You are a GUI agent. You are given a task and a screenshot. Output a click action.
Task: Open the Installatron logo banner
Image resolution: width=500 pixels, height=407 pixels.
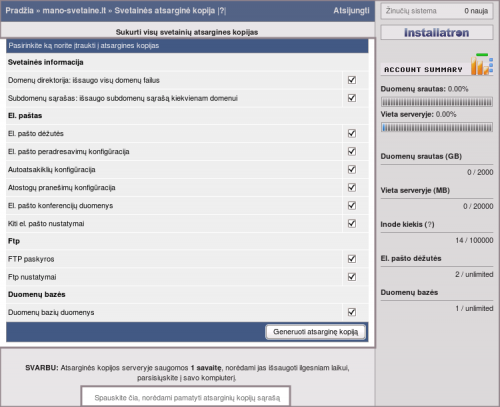(x=437, y=33)
